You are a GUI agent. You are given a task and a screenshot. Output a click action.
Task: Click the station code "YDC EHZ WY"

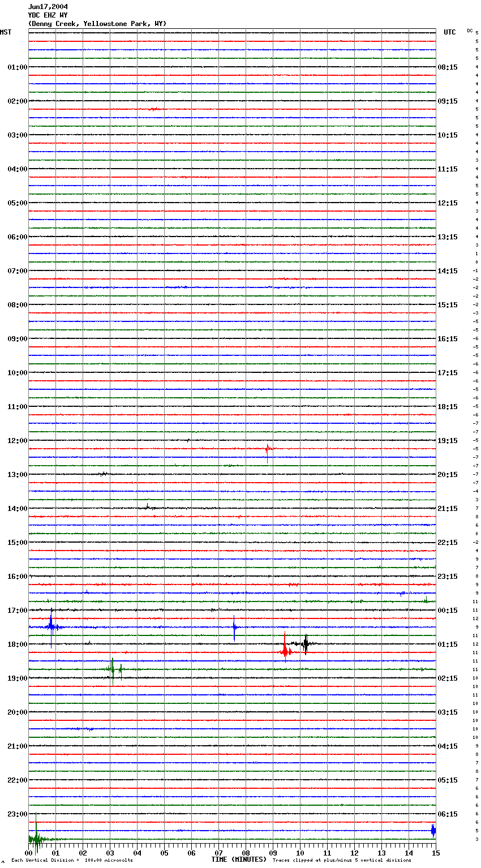(48, 15)
